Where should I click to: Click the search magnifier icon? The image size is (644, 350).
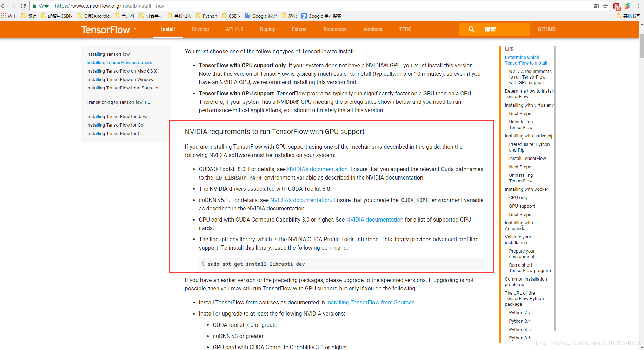point(472,29)
